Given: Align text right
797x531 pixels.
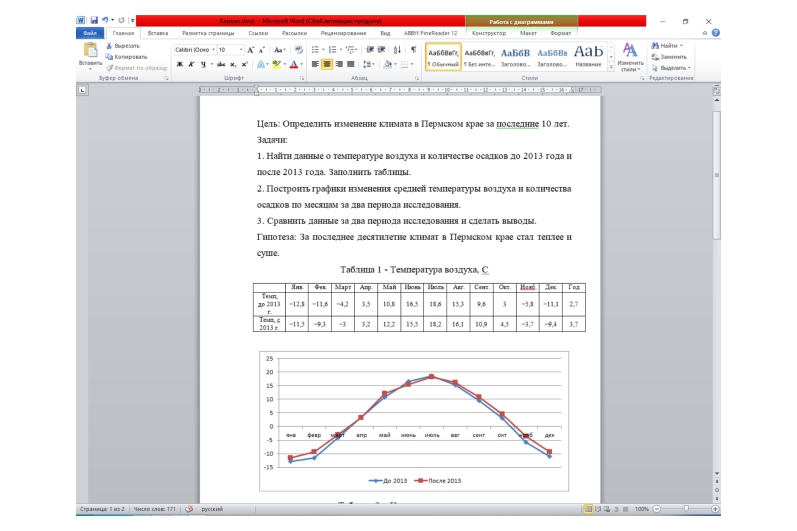Looking at the screenshot, I should (x=339, y=65).
